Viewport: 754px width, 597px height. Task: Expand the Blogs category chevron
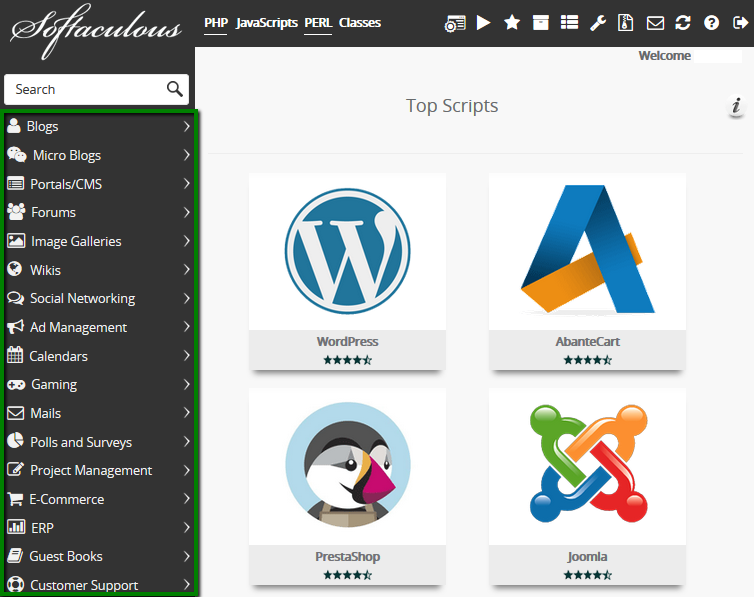[x=187, y=126]
